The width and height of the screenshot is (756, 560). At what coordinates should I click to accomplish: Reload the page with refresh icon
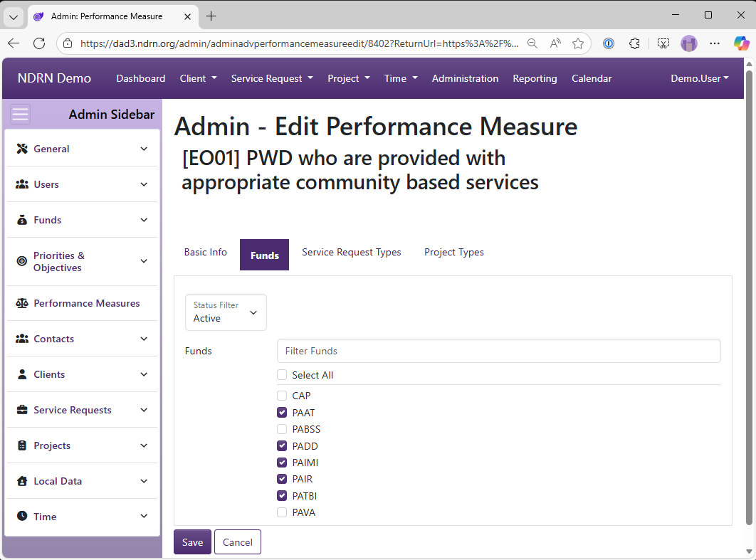[40, 43]
